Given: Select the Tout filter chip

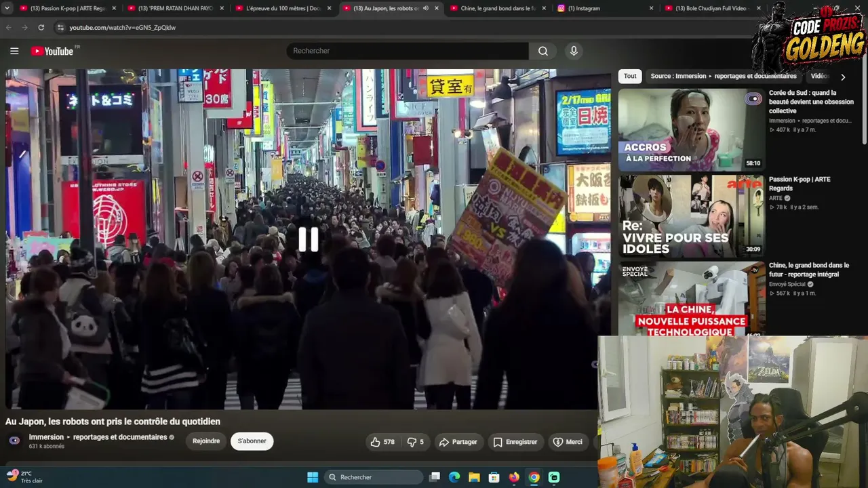Looking at the screenshot, I should click(x=630, y=76).
